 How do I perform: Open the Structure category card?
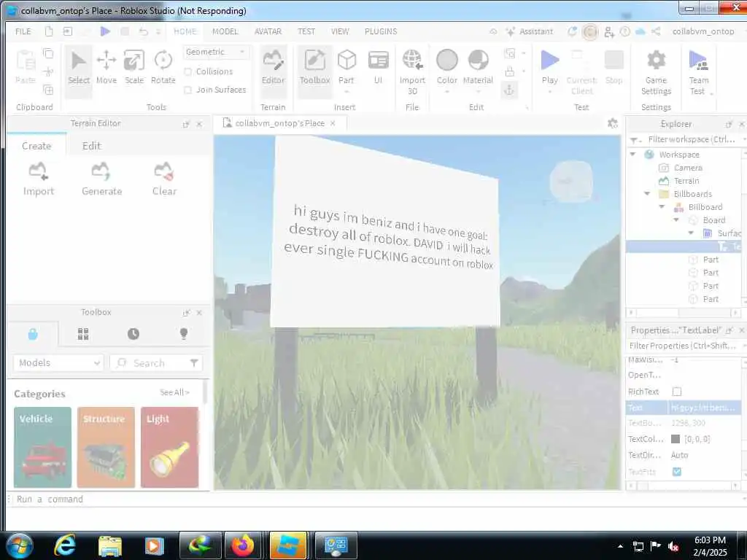[106, 447]
